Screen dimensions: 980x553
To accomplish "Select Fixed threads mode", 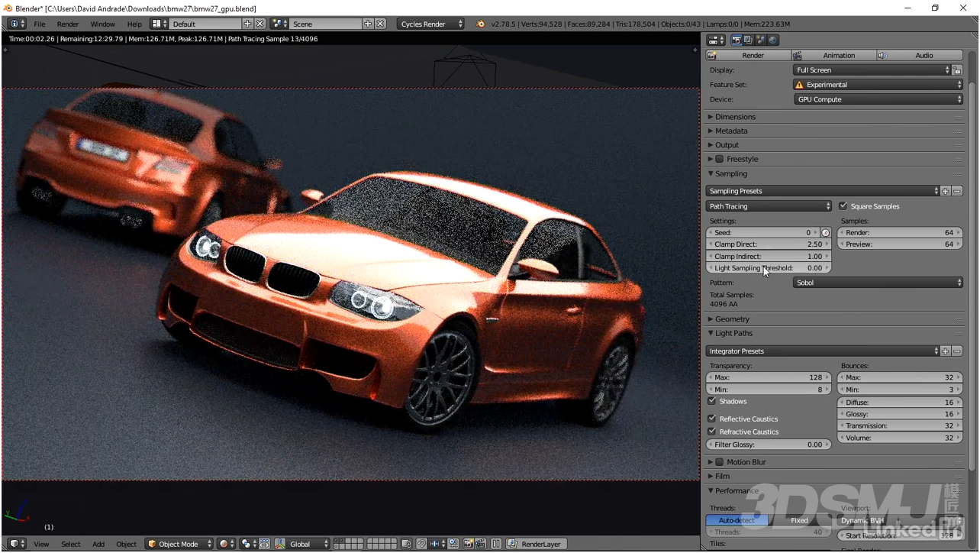I will pos(799,520).
